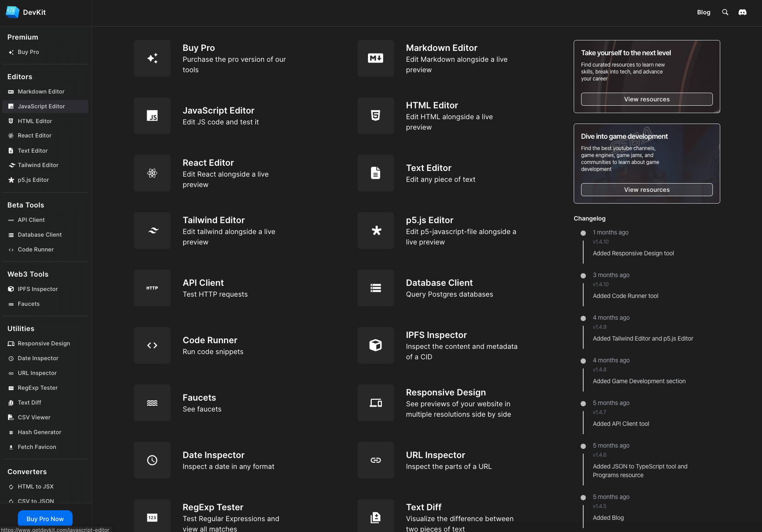762x532 pixels.
Task: Open the URL Inspector card title
Action: (435, 455)
